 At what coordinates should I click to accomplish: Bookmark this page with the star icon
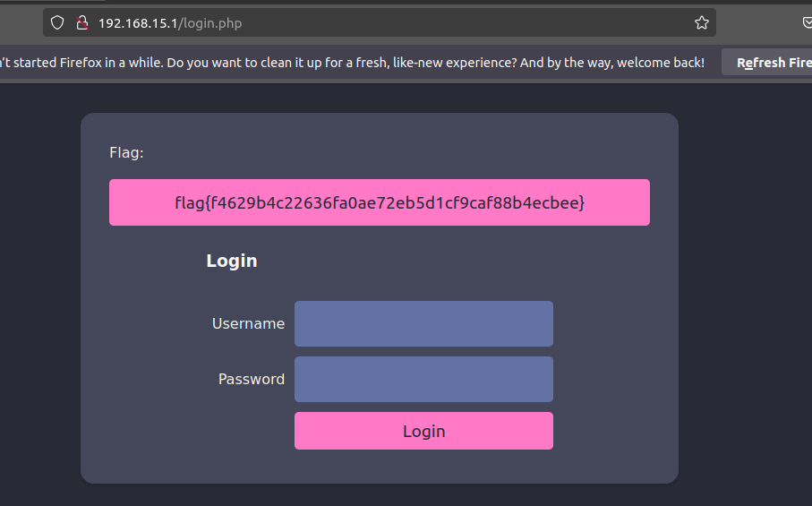point(701,23)
